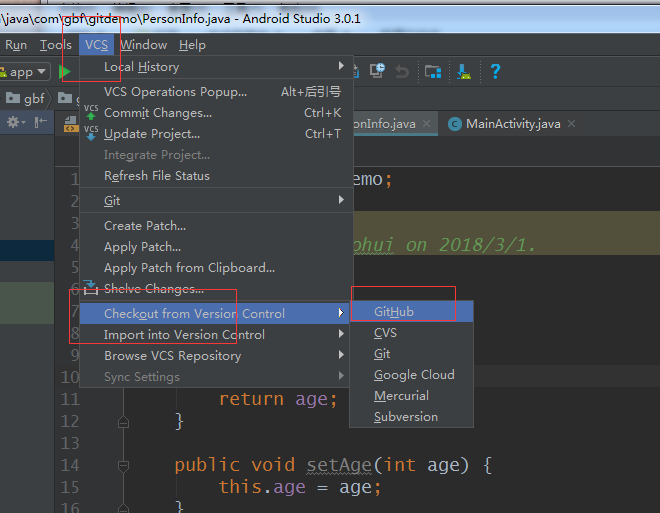660x513 pixels.
Task: Open the Tools menu
Action: (x=56, y=45)
